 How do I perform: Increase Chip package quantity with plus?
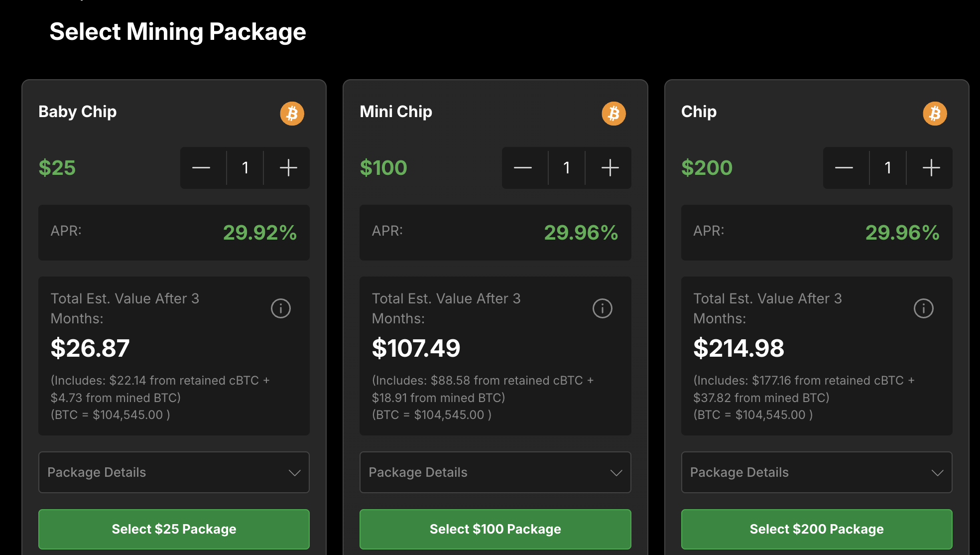(x=931, y=168)
